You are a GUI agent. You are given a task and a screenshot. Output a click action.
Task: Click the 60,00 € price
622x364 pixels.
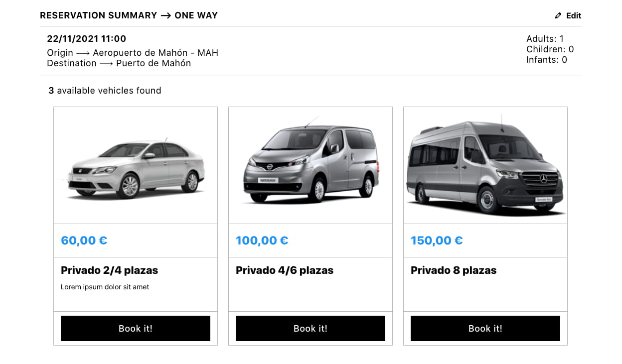click(x=84, y=241)
